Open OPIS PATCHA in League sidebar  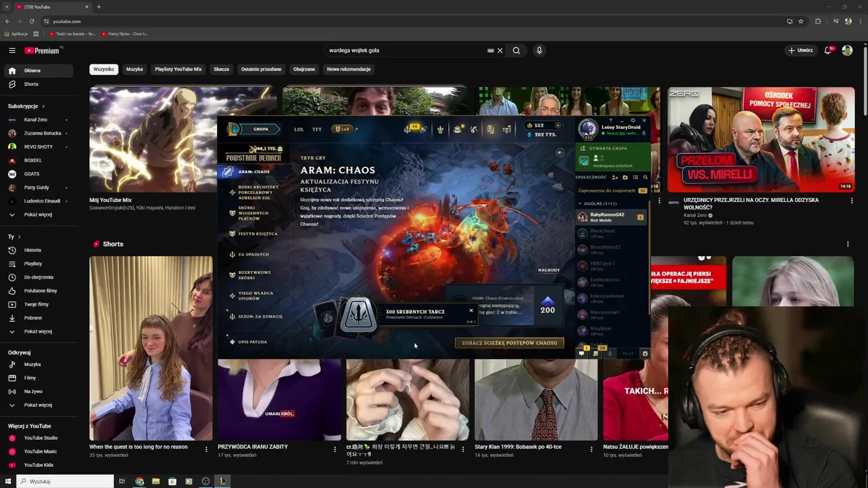[252, 342]
